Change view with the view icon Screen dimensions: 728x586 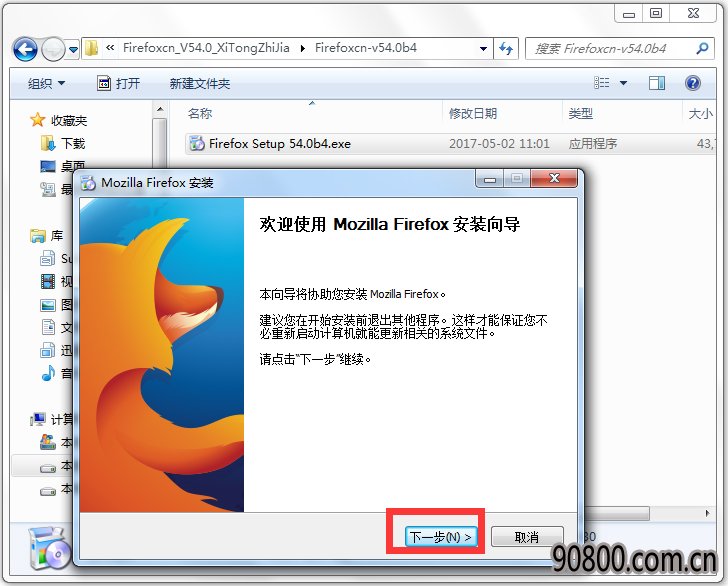602,83
